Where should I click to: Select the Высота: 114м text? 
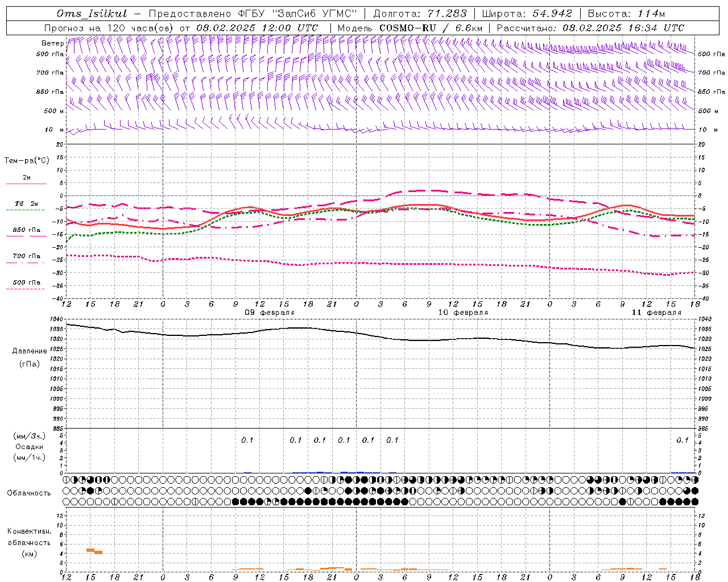click(626, 14)
